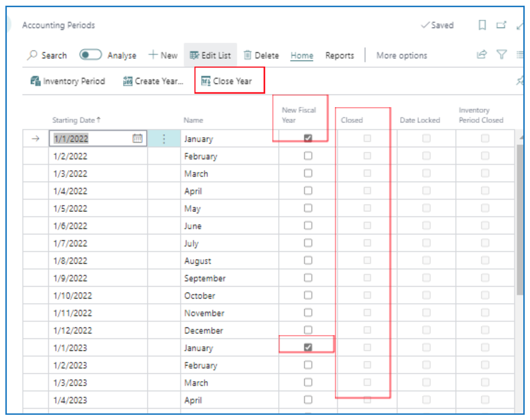Open the row options three-dot menu
Screen dimensions: 530x420
pos(164,139)
